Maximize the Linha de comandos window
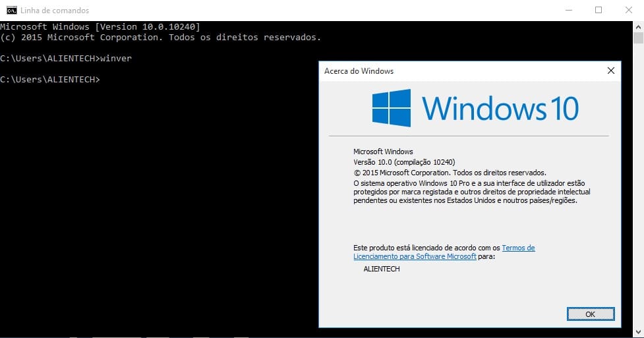 599,10
